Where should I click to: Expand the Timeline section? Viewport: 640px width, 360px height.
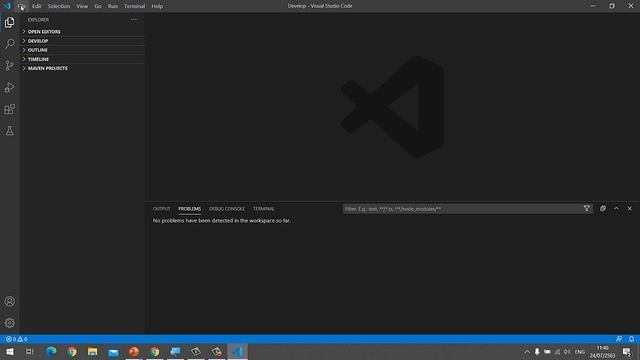pyautogui.click(x=82, y=59)
